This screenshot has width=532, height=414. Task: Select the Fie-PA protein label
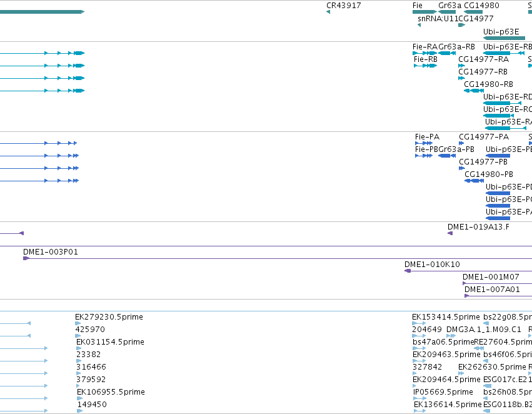point(427,137)
